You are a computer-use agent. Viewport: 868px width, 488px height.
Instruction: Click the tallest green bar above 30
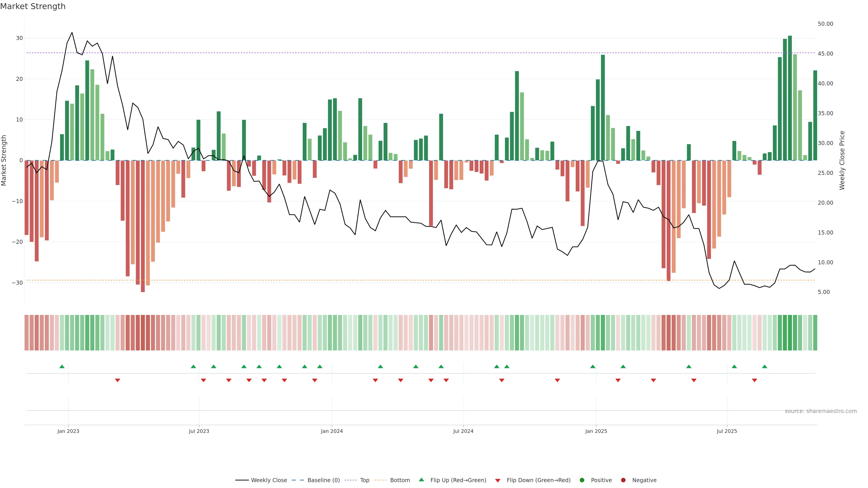point(790,98)
